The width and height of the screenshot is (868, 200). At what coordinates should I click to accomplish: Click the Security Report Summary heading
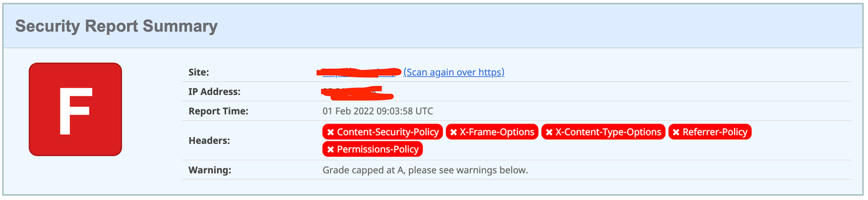[x=116, y=26]
